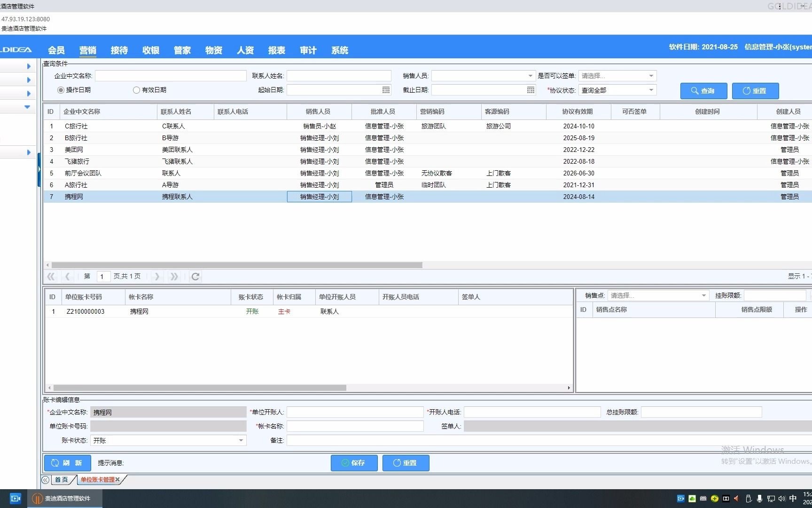The height and width of the screenshot is (508, 812).
Task: Click the 挂账限额 input field
Action: click(x=775, y=295)
